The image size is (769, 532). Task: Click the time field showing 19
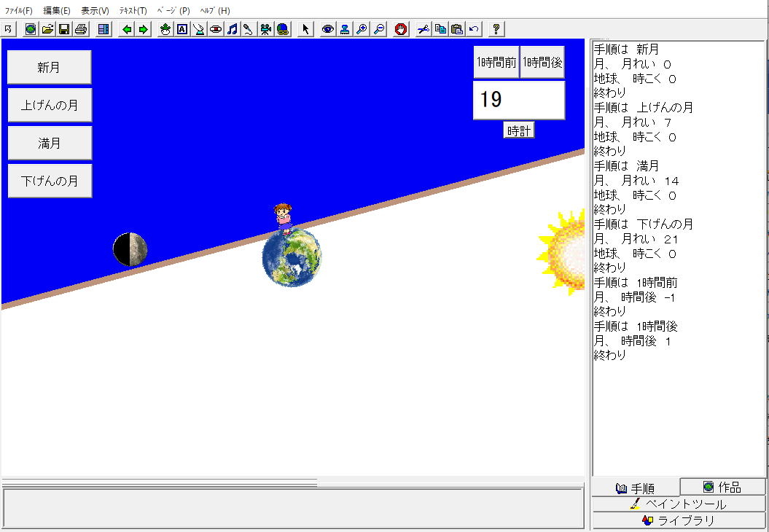(x=519, y=100)
